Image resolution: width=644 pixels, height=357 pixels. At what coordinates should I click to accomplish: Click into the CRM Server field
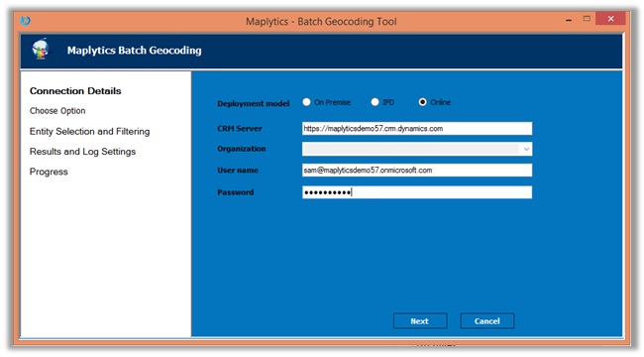click(417, 128)
